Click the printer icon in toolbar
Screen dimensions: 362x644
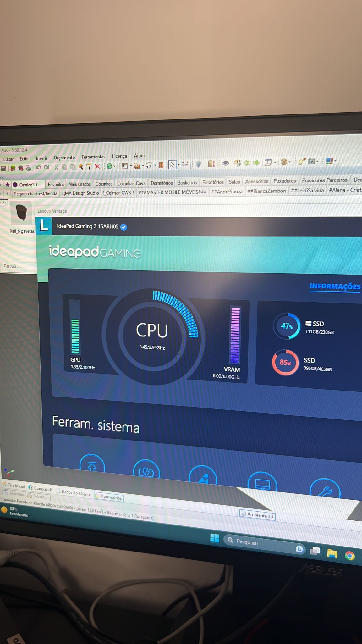(29, 168)
